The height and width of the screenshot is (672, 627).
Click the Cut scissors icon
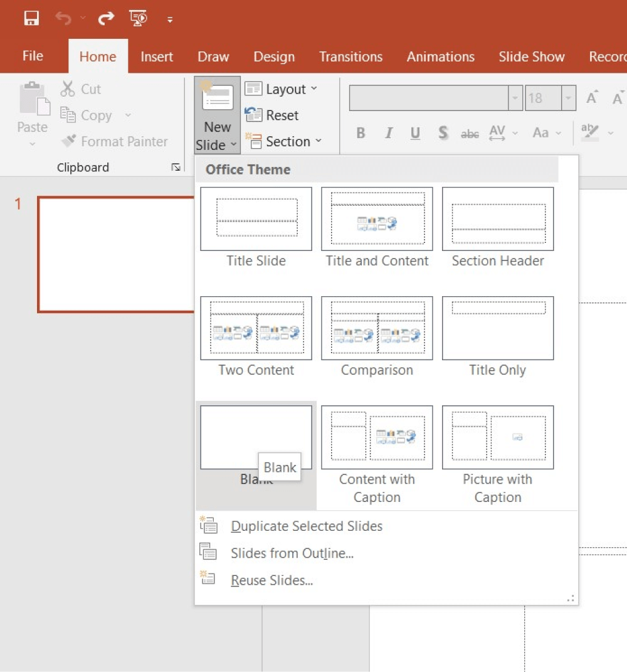[x=68, y=88]
